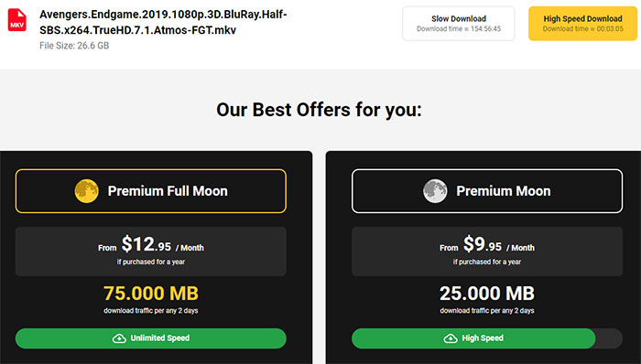Click the $12.95 per month price box

151,252
